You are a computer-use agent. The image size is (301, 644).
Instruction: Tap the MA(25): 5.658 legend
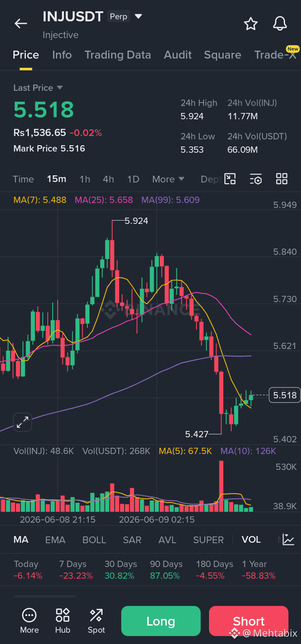[104, 200]
